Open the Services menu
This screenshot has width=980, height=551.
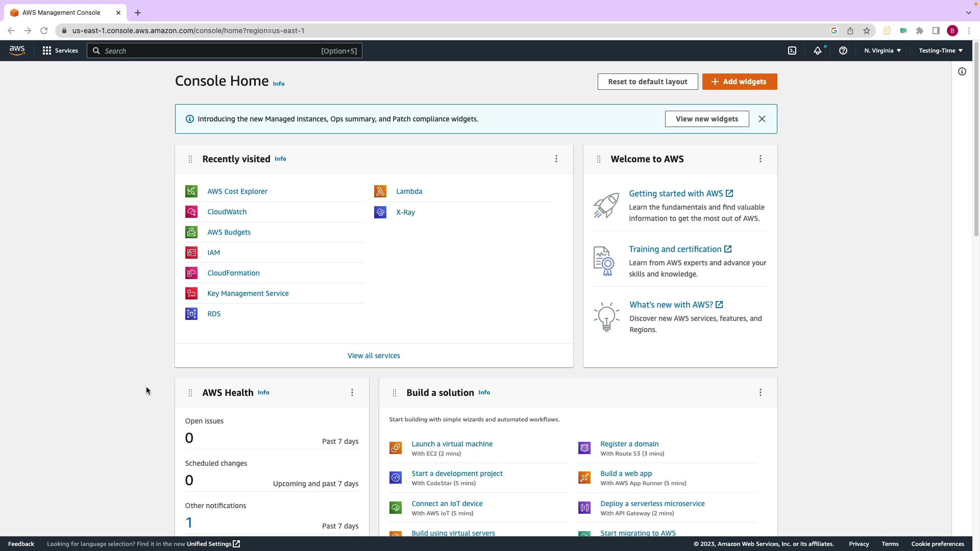coord(60,51)
